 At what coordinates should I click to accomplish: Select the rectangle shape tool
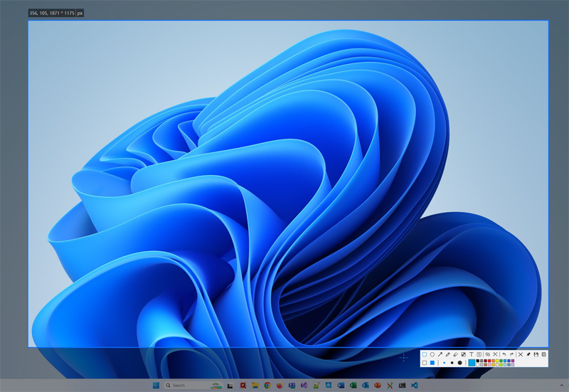[x=425, y=354]
